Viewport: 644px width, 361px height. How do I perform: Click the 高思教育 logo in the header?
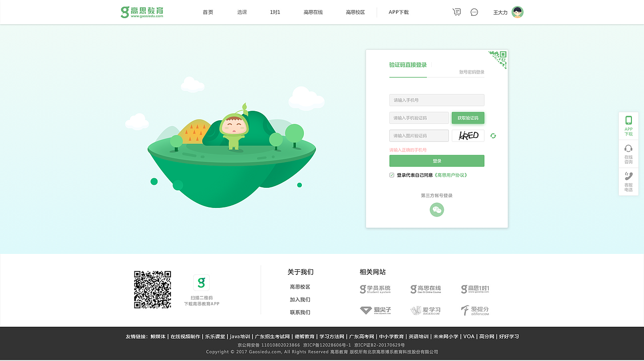coord(142,12)
